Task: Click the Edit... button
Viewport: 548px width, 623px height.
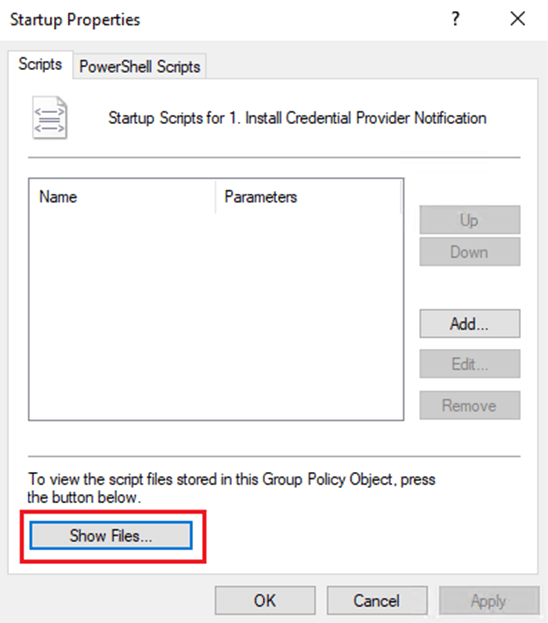Action: [x=469, y=364]
